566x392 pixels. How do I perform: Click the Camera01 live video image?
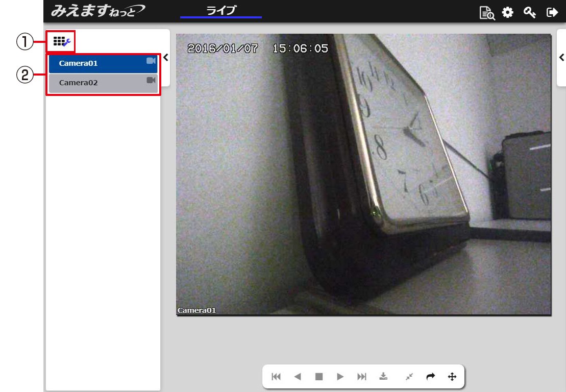click(363, 174)
